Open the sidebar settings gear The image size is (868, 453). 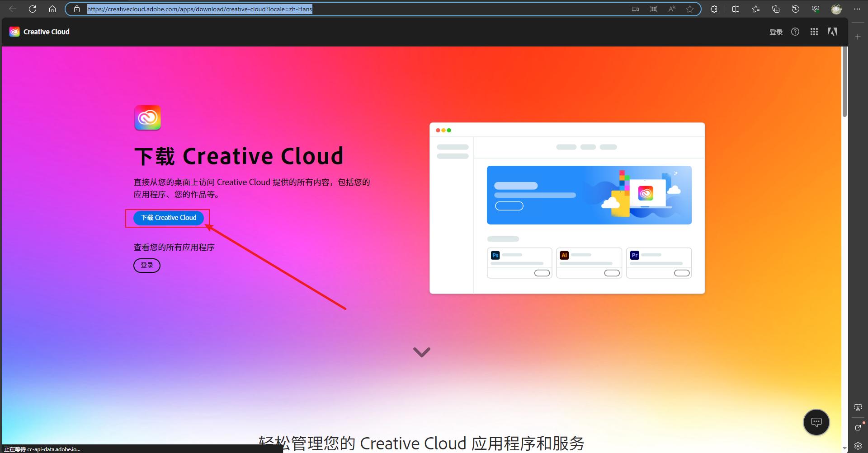(858, 446)
